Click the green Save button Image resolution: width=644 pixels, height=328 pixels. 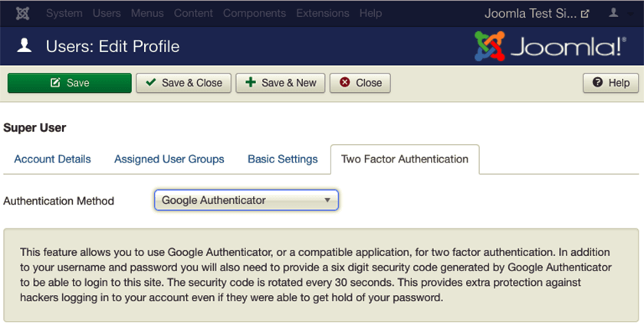click(70, 83)
